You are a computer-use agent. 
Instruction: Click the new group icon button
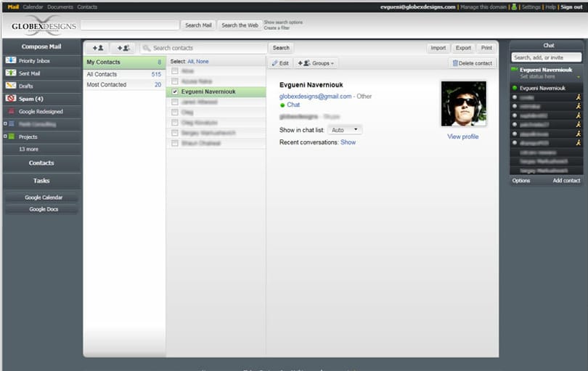123,48
